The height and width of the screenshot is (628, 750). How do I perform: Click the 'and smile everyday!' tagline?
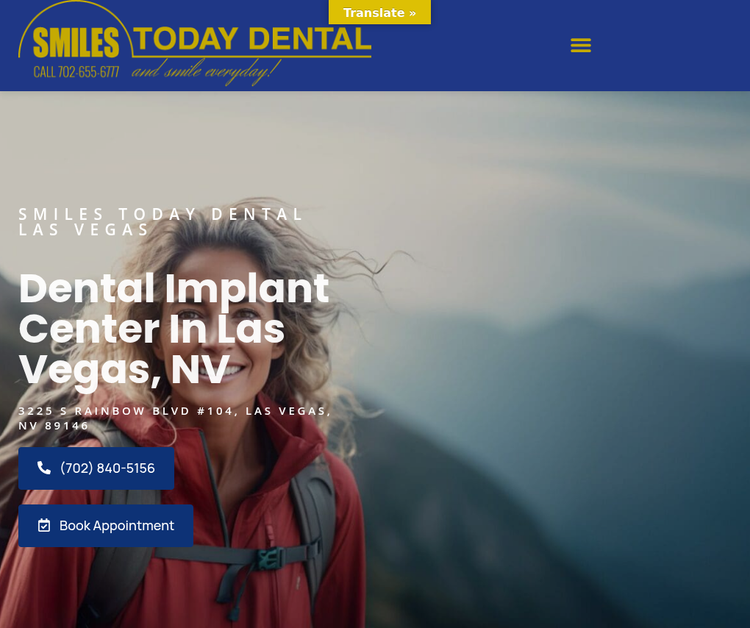click(206, 71)
